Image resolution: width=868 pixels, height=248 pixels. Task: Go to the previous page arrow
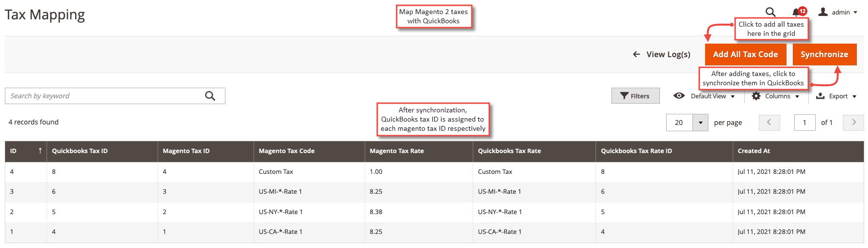tap(769, 123)
